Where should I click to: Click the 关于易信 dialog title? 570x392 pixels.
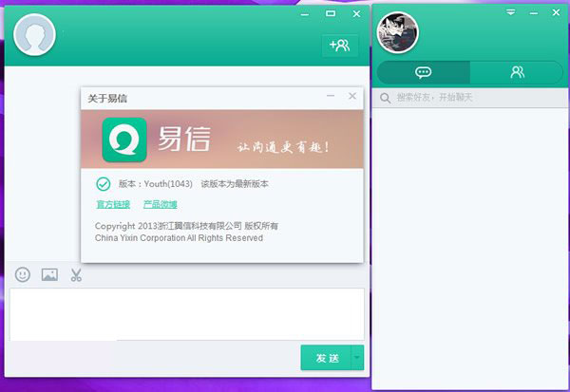click(107, 99)
